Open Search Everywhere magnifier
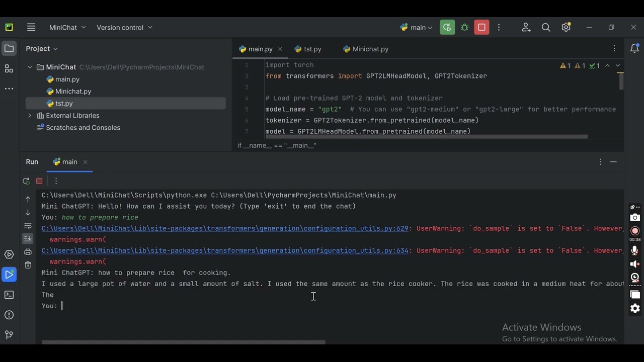Screen dimensions: 644x362 [546, 28]
